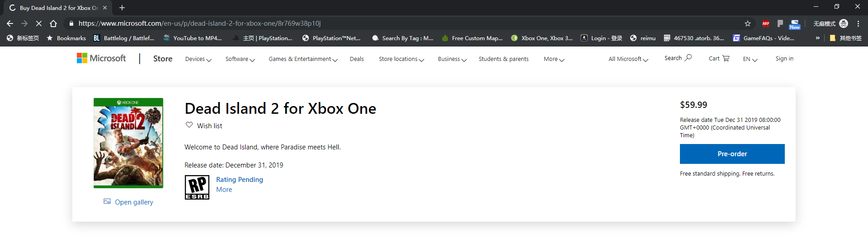
Task: Click the Dead Island 2 cover thumbnail
Action: pyautogui.click(x=128, y=143)
